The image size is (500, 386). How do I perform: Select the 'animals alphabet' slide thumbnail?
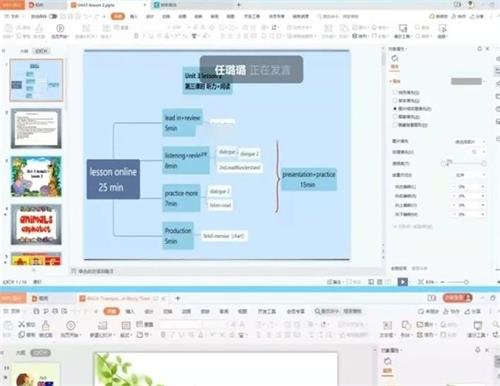[36, 224]
